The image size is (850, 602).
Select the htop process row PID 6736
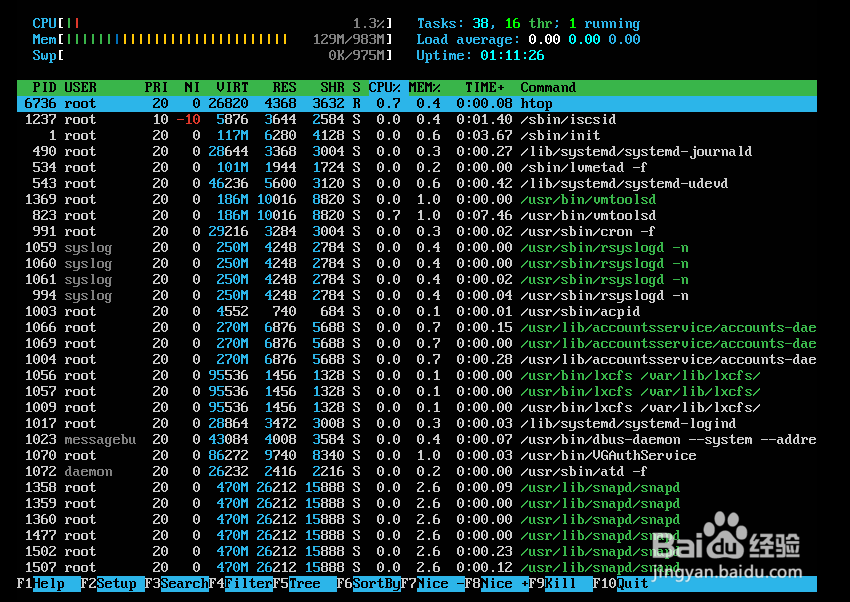300,103
